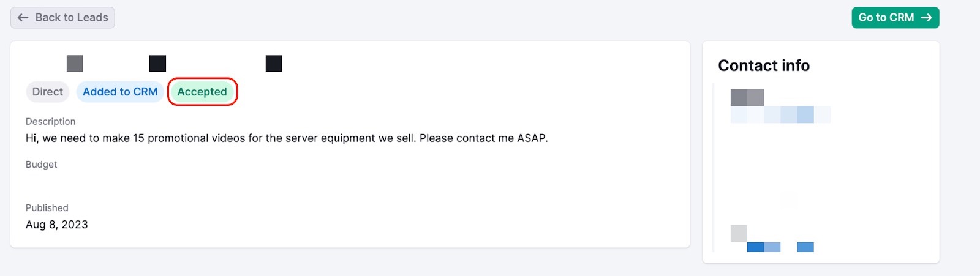Click the Direct source tag
Viewport: 980px width, 276px height.
pos(47,92)
